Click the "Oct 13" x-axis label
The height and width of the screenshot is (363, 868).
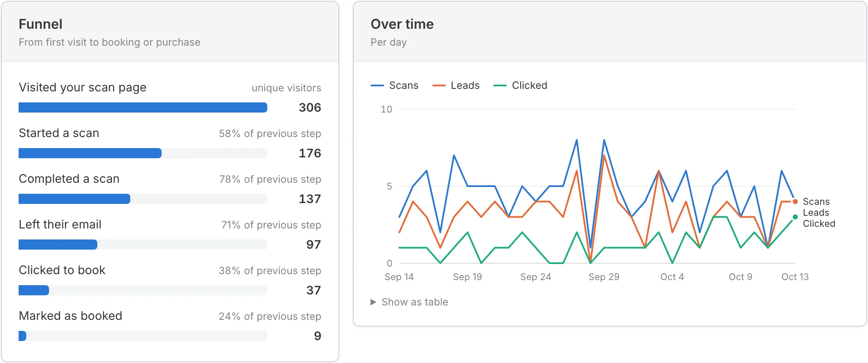(x=795, y=277)
